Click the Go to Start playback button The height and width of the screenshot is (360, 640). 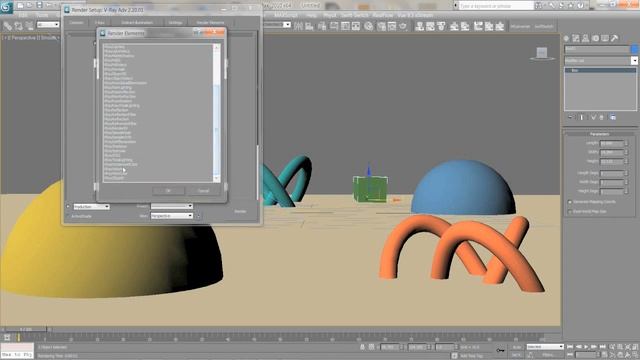click(x=570, y=347)
